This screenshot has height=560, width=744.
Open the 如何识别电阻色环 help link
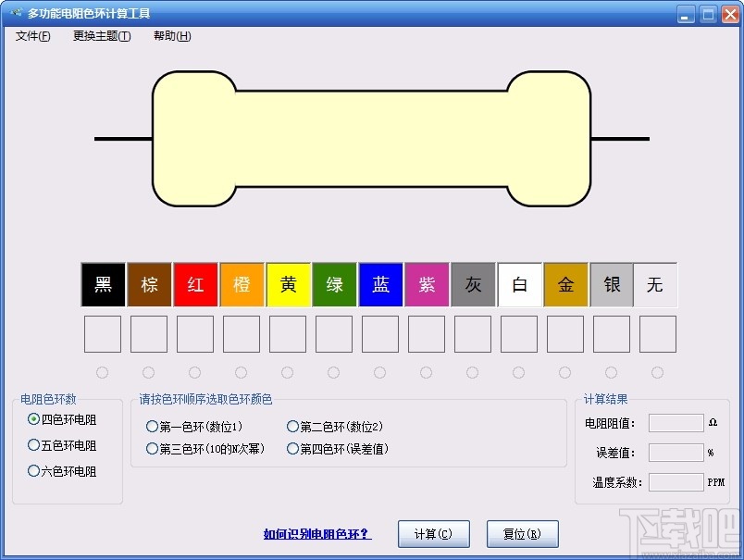(x=315, y=534)
